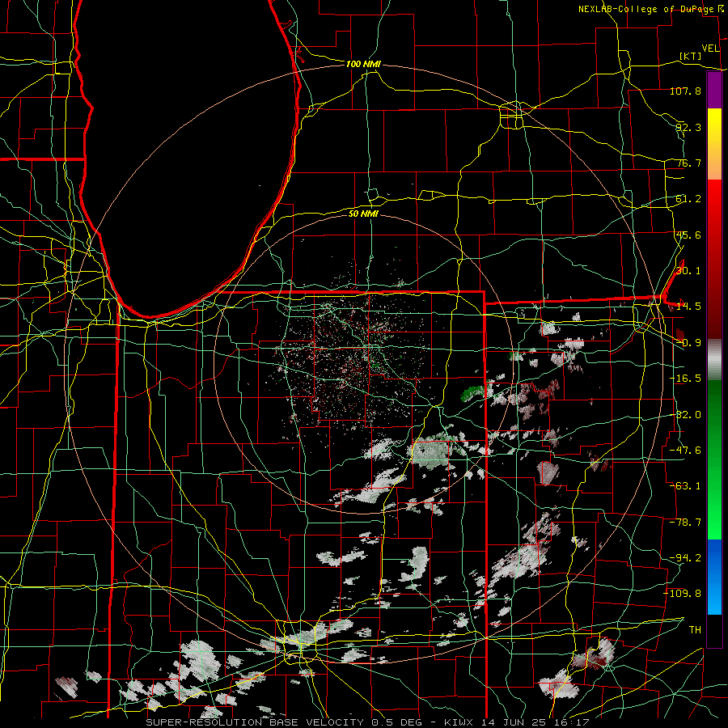This screenshot has width=728, height=728.
Task: Pick the red segment of the velocity color bar
Action: [x=714, y=259]
